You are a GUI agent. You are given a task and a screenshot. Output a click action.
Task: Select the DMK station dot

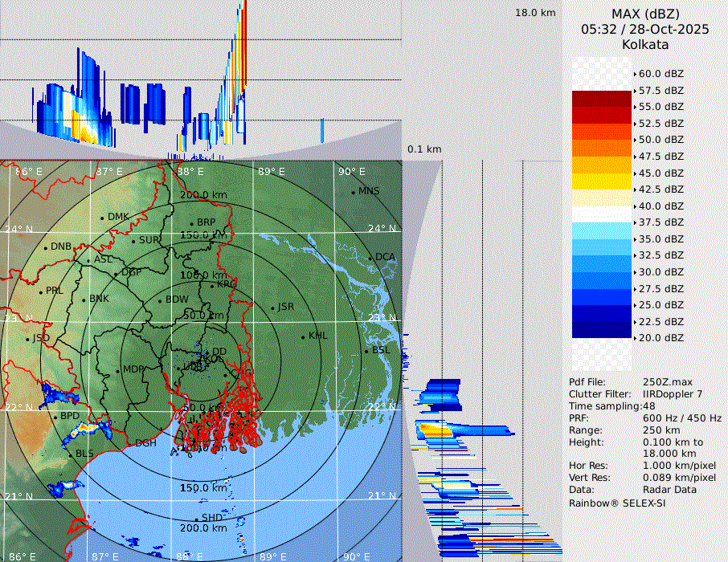coord(102,218)
